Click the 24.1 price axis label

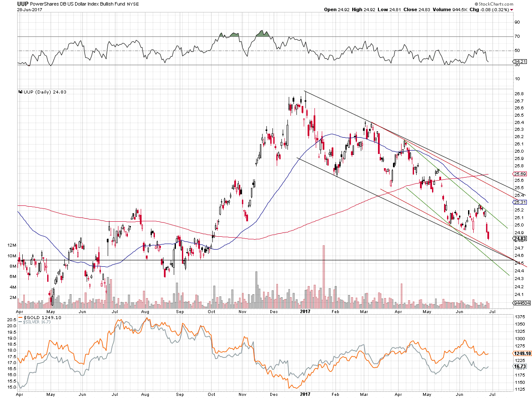pyautogui.click(x=518, y=294)
